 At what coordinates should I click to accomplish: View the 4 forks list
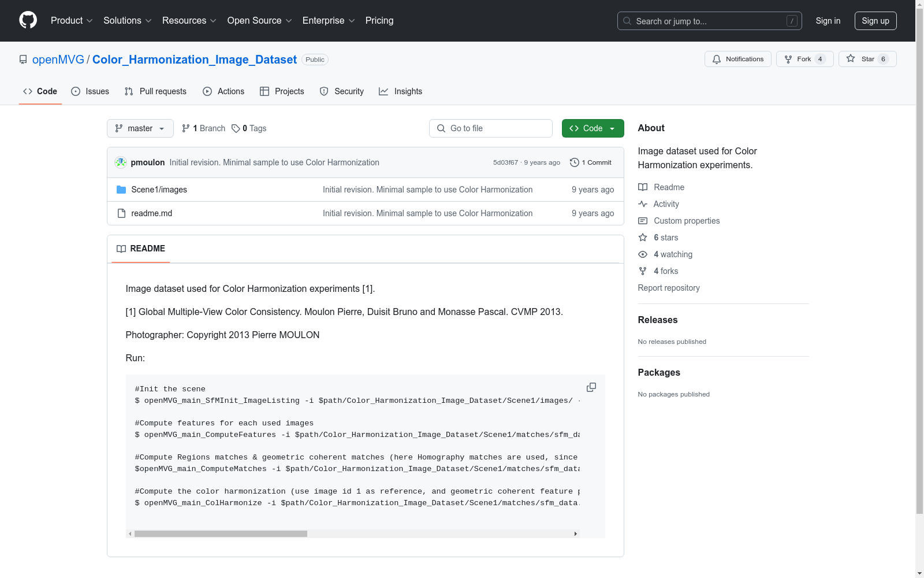(x=658, y=271)
